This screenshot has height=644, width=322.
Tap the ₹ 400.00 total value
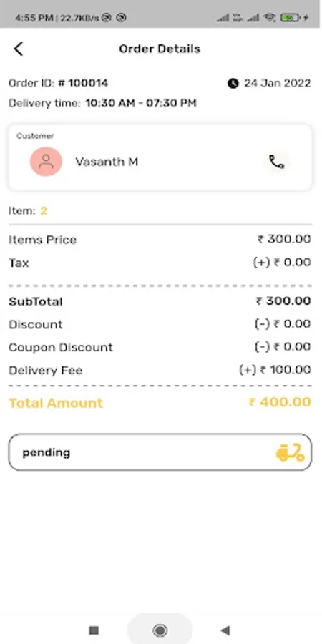click(280, 402)
